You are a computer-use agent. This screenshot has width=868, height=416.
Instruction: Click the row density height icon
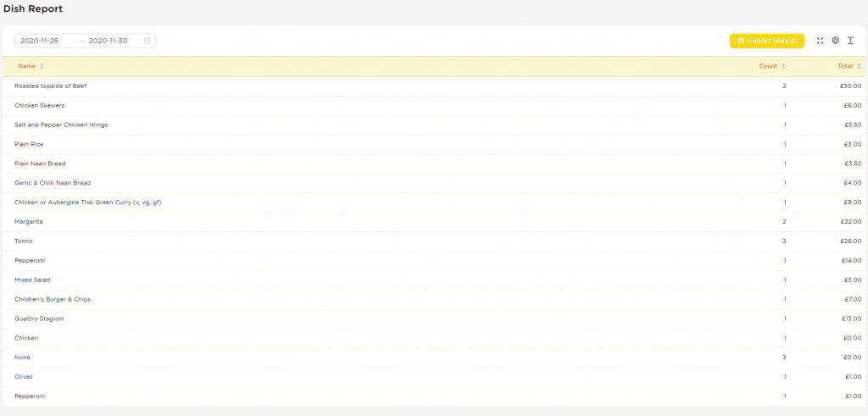(x=851, y=41)
